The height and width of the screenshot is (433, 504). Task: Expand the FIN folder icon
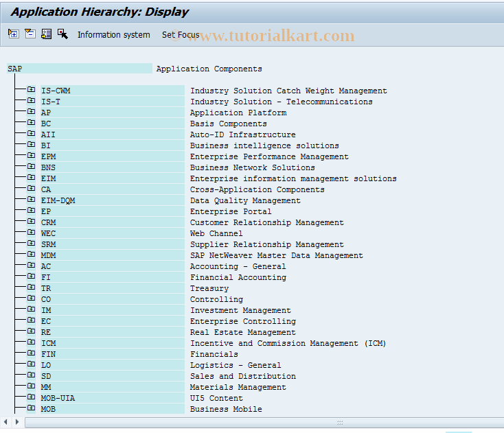[x=31, y=353]
